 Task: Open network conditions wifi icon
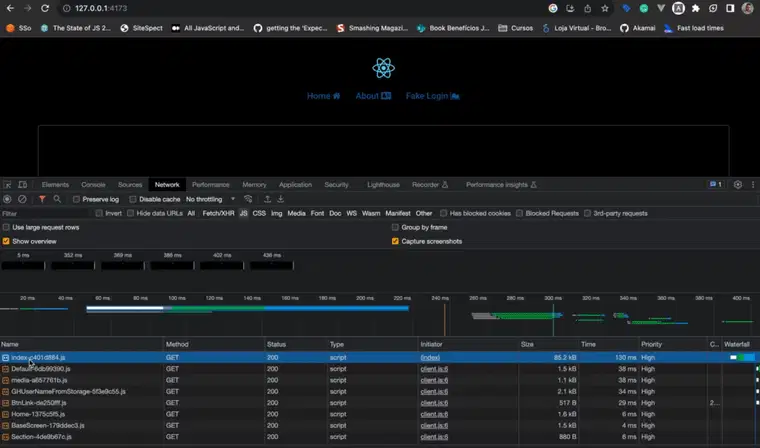coord(248,199)
